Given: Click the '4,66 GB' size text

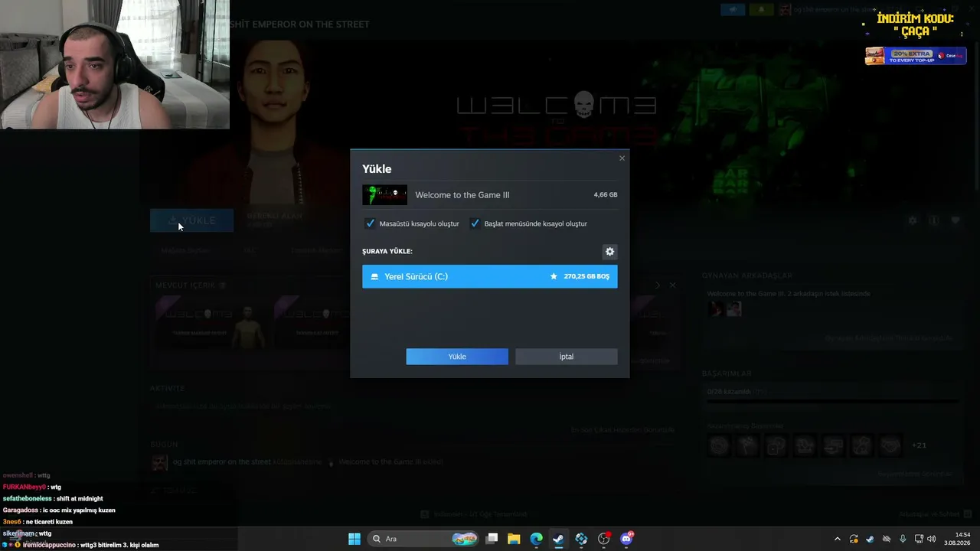Looking at the screenshot, I should pos(605,194).
